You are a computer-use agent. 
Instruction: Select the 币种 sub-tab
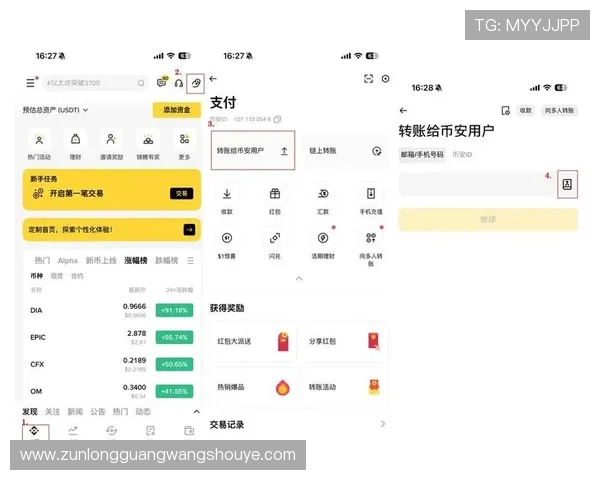pyautogui.click(x=36, y=276)
